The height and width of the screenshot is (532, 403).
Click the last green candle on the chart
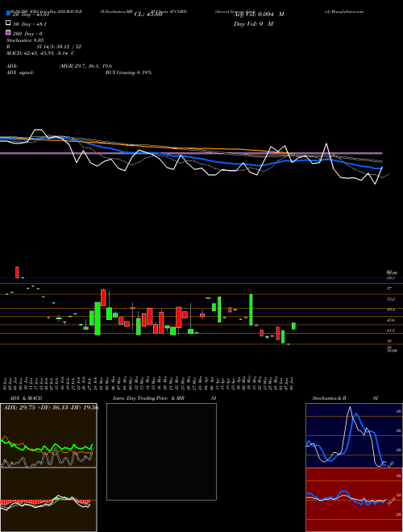click(x=293, y=326)
